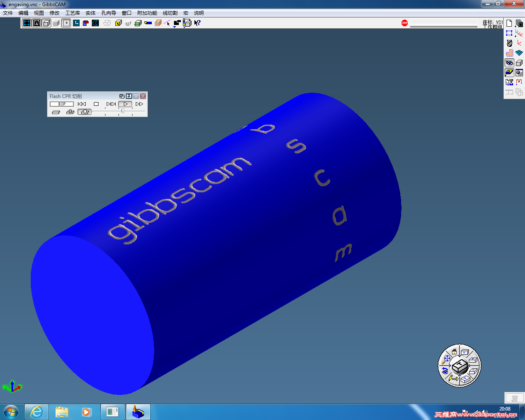This screenshot has width=525, height=420.
Task: Click the center cube of navigation wheel
Action: [x=460, y=365]
